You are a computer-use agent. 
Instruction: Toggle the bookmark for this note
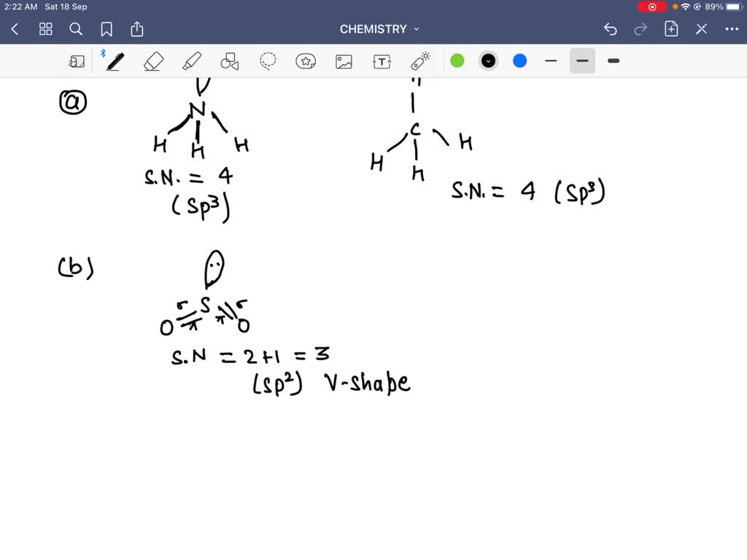coord(107,28)
